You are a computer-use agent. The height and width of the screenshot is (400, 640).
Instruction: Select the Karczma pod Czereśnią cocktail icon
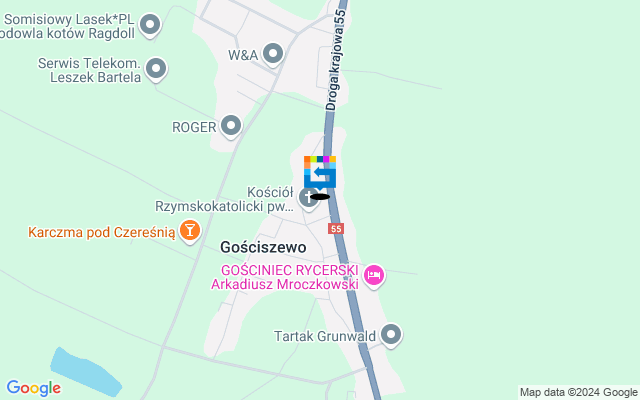pyautogui.click(x=190, y=231)
